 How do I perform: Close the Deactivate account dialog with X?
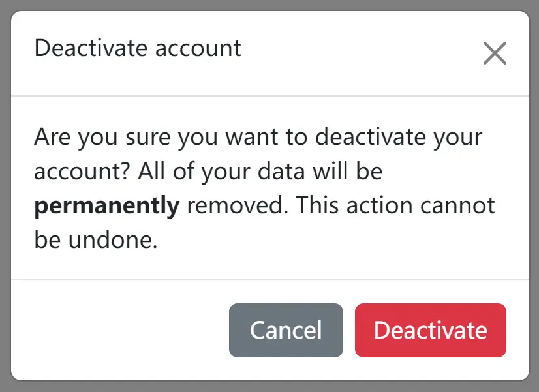coord(495,53)
